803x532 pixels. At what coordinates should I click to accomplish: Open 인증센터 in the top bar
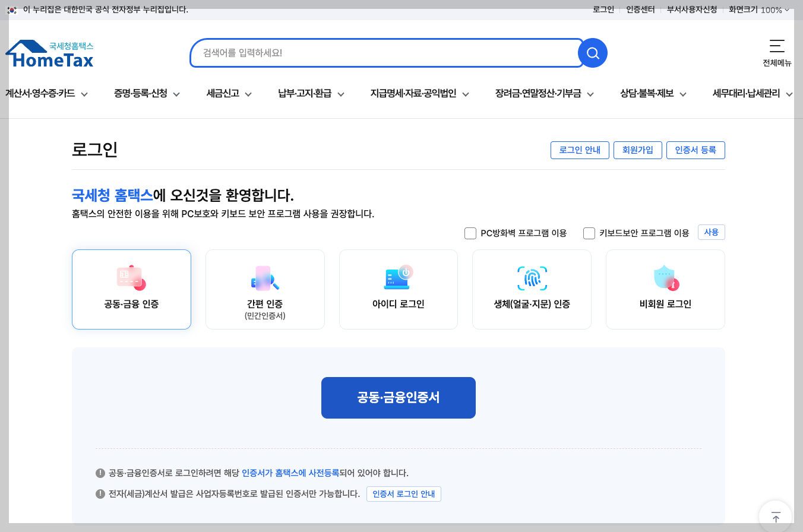(640, 9)
